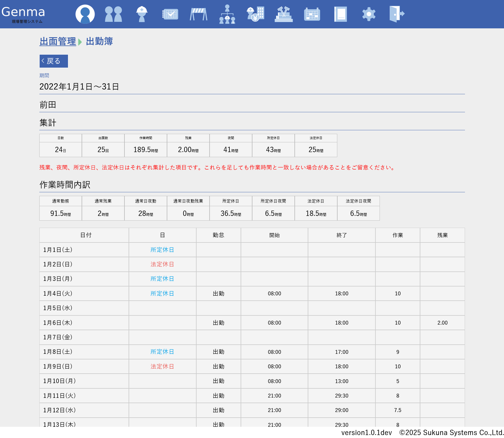Image resolution: width=504 pixels, height=438 pixels.
Task: Click the worker and yen building icon
Action: [255, 14]
